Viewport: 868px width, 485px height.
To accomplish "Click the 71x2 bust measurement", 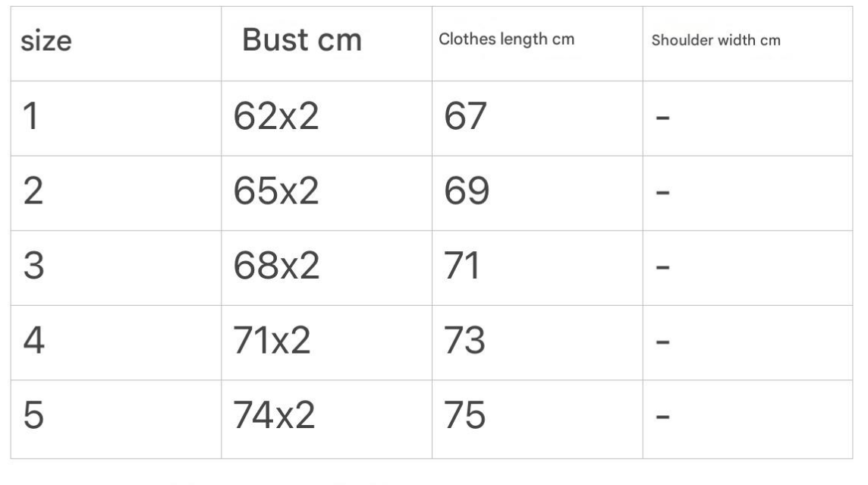I will point(272,342).
